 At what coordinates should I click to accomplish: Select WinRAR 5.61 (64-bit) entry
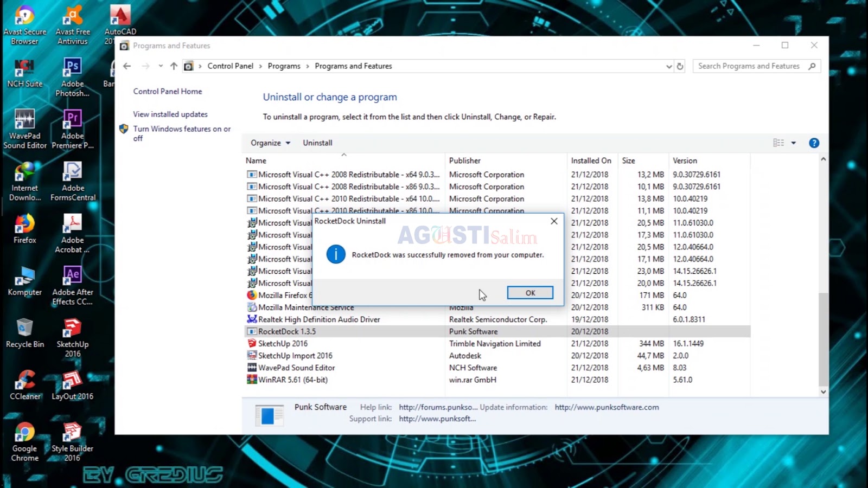coord(497,380)
